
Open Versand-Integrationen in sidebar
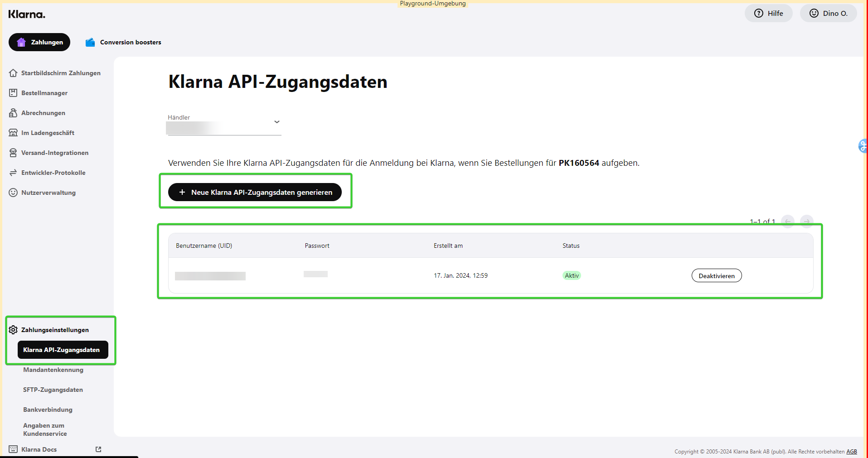pyautogui.click(x=49, y=153)
